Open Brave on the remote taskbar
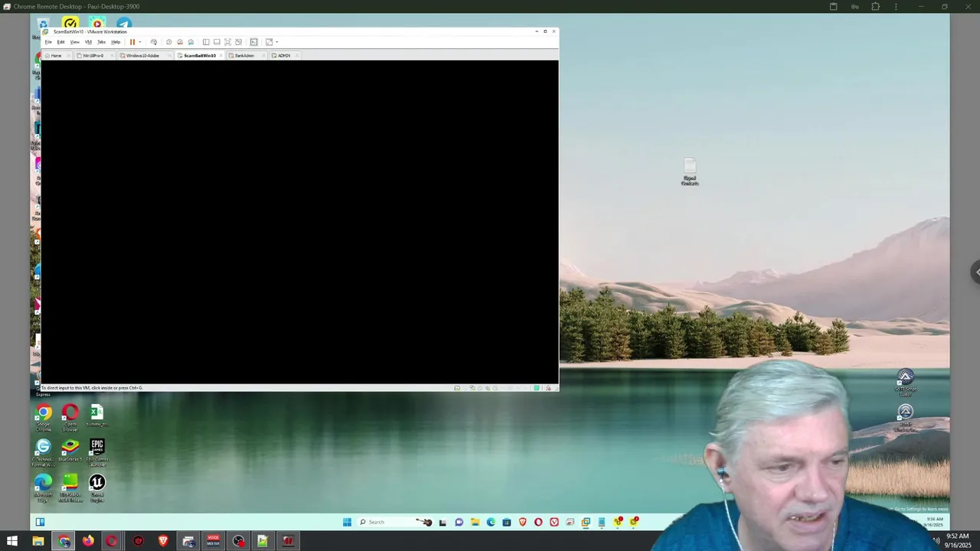The image size is (980, 551). coord(523,522)
